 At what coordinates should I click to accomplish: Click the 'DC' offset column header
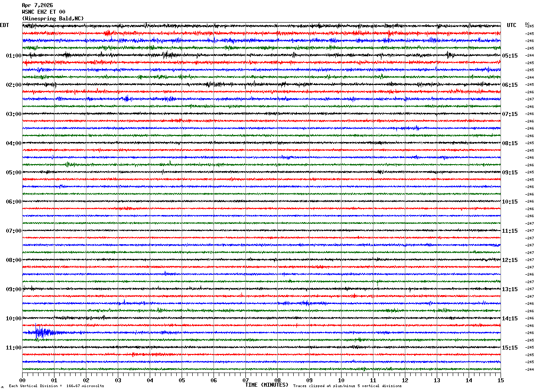click(x=527, y=24)
